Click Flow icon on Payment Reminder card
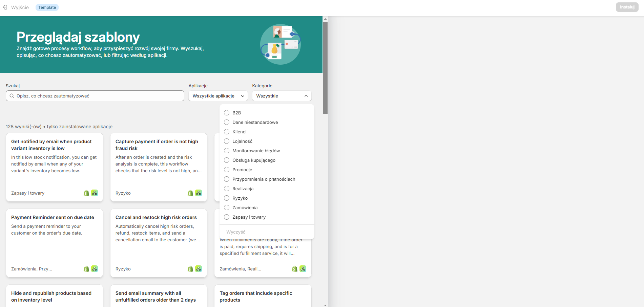Image resolution: width=644 pixels, height=307 pixels. tap(95, 269)
